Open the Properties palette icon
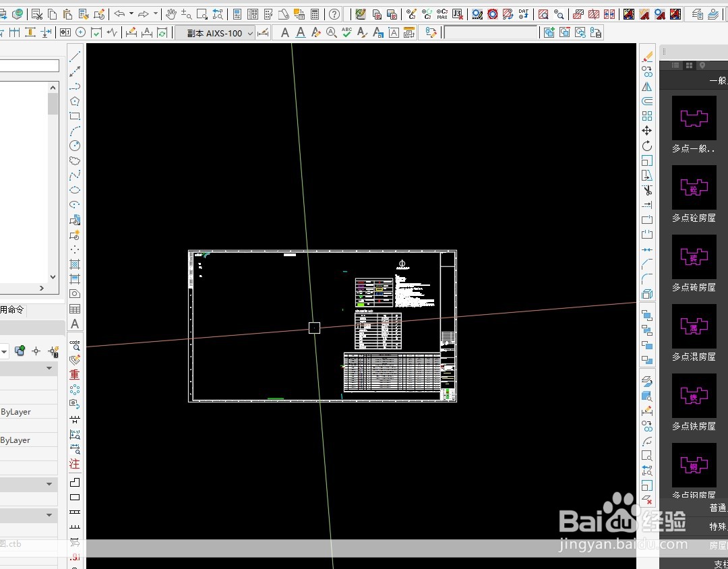 point(237,14)
